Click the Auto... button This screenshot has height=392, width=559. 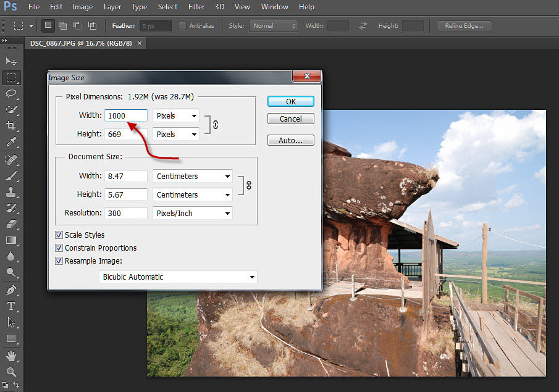[x=291, y=140]
